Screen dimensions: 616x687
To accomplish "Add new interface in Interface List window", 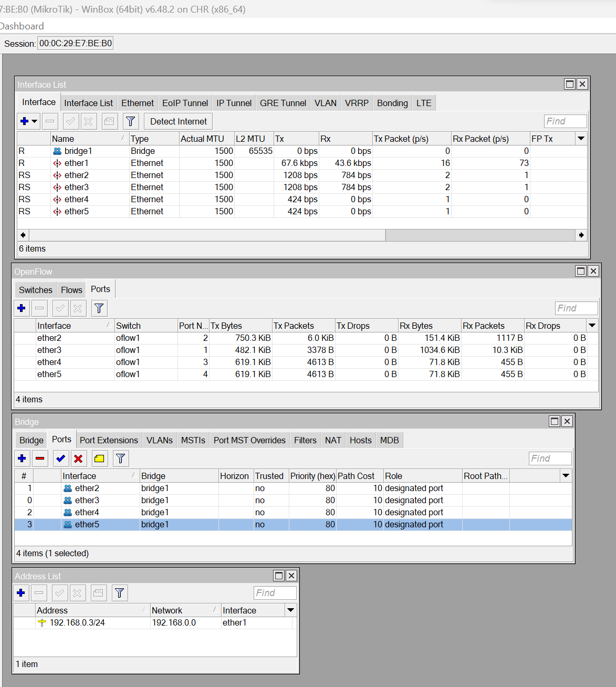I will 24,121.
